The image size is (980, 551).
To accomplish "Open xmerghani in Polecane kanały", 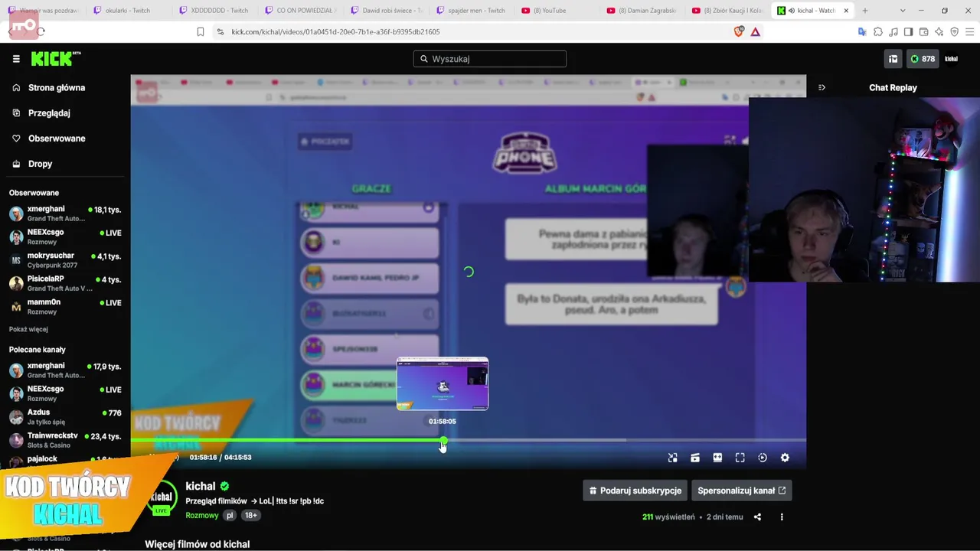I will tap(65, 370).
